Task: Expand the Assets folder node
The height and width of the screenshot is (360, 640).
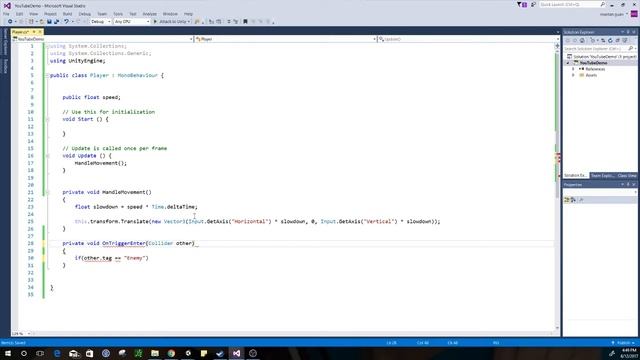Action: (x=573, y=76)
